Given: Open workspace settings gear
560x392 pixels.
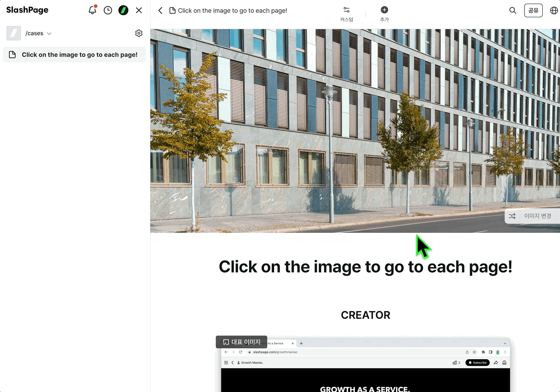Looking at the screenshot, I should pyautogui.click(x=139, y=33).
